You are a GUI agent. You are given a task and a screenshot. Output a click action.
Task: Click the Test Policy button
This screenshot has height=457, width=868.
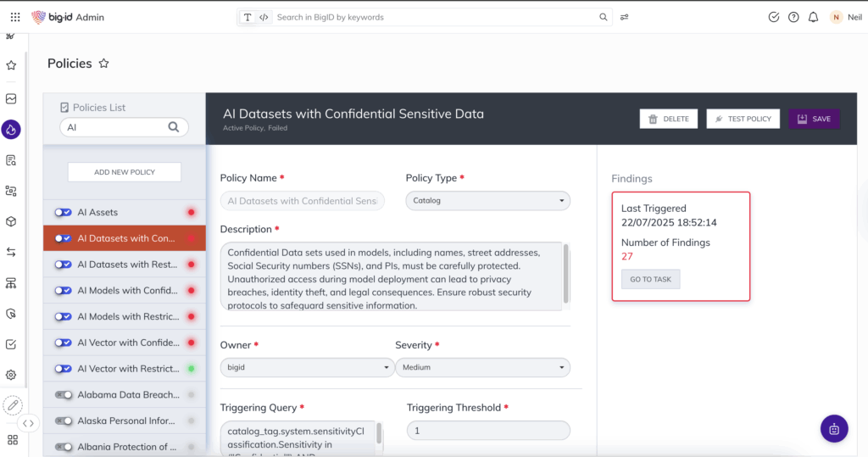pyautogui.click(x=743, y=119)
